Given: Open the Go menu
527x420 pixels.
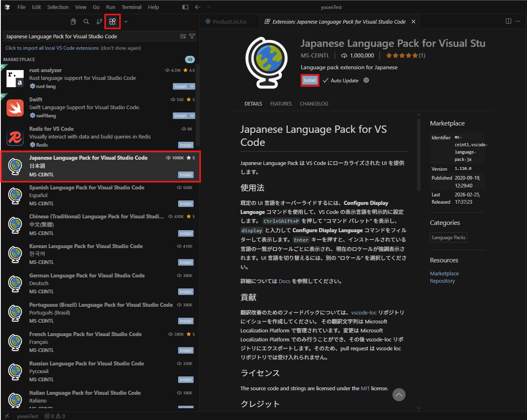Looking at the screenshot, I should coord(96,7).
